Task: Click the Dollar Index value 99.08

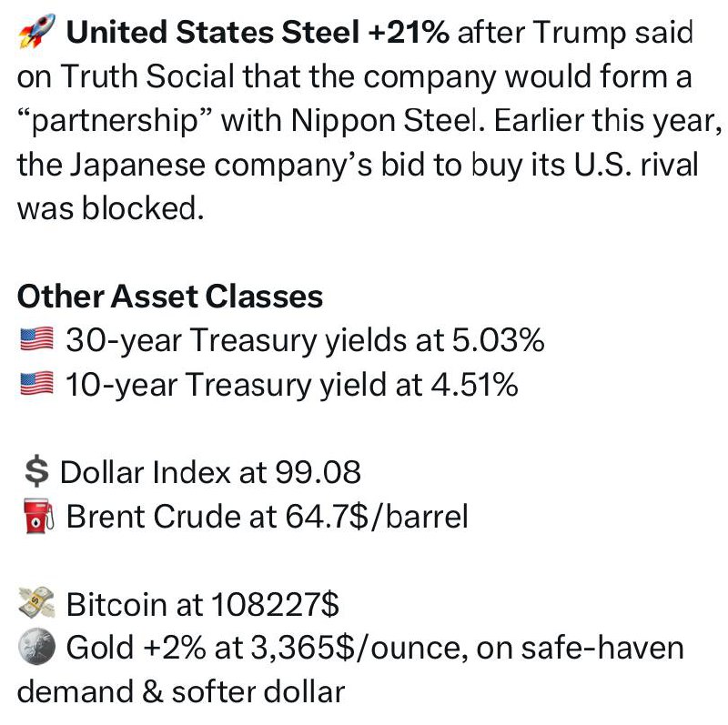Action: pyautogui.click(x=318, y=472)
